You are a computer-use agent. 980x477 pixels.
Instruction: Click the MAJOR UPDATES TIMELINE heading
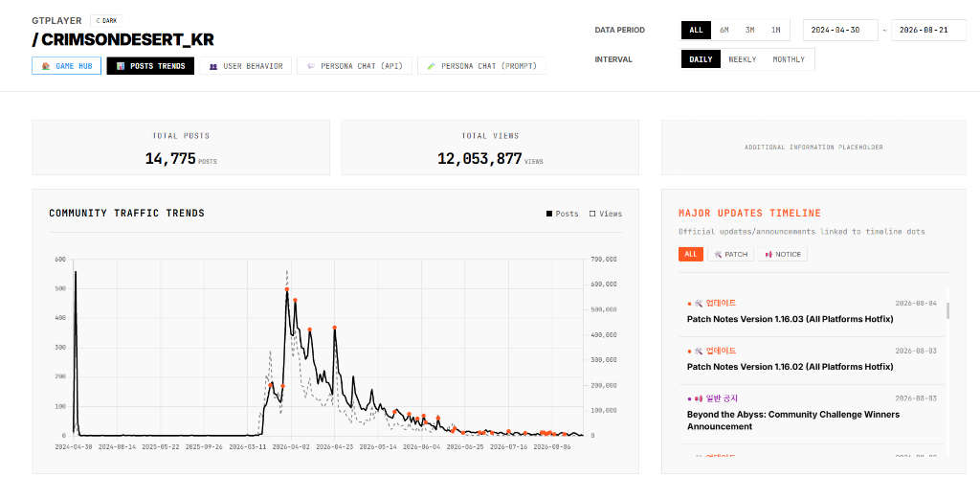point(750,214)
